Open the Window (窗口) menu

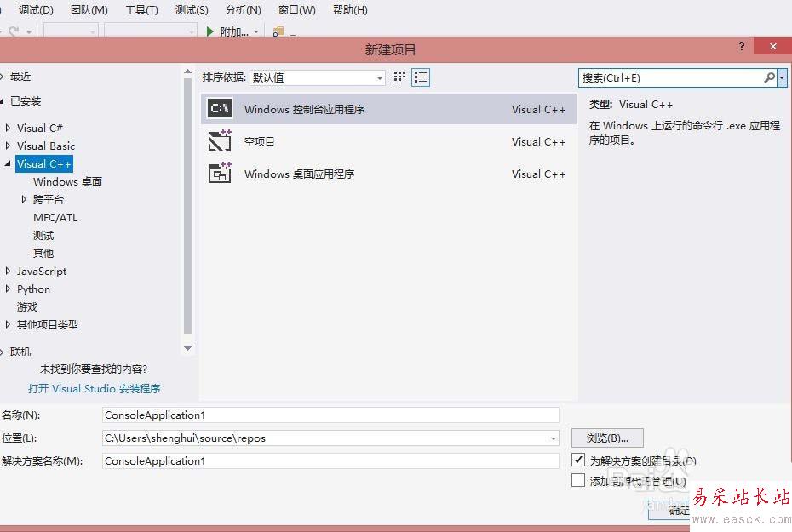coord(296,9)
